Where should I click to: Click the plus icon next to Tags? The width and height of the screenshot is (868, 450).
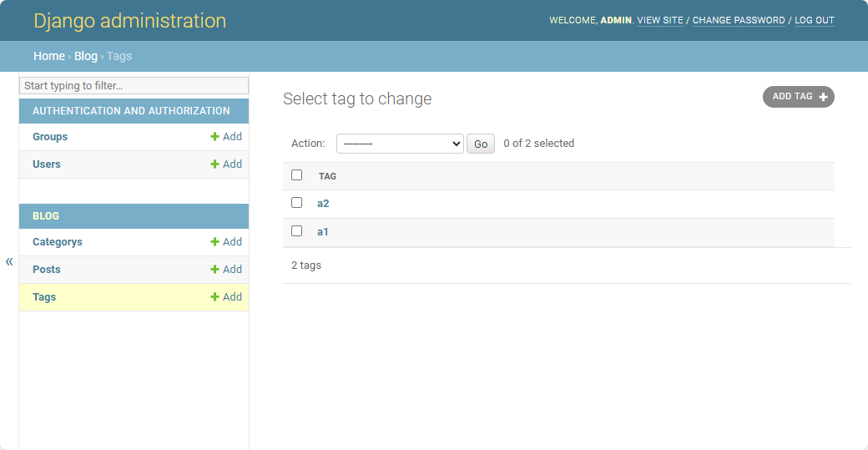point(214,296)
